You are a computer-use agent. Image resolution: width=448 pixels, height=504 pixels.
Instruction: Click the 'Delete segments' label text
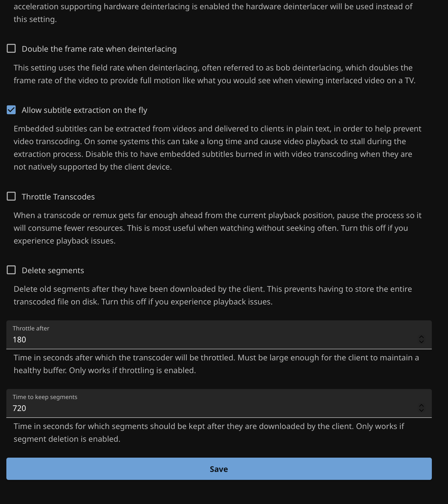point(53,271)
